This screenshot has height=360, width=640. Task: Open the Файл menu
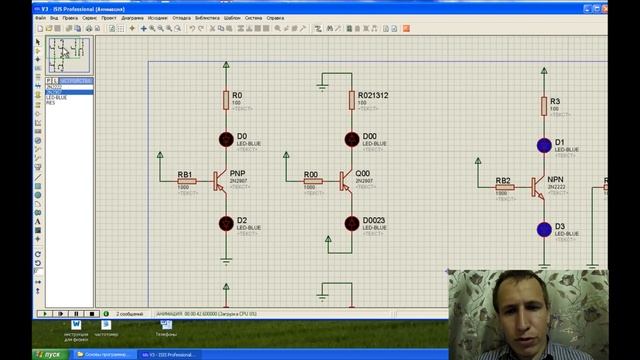(x=40, y=18)
